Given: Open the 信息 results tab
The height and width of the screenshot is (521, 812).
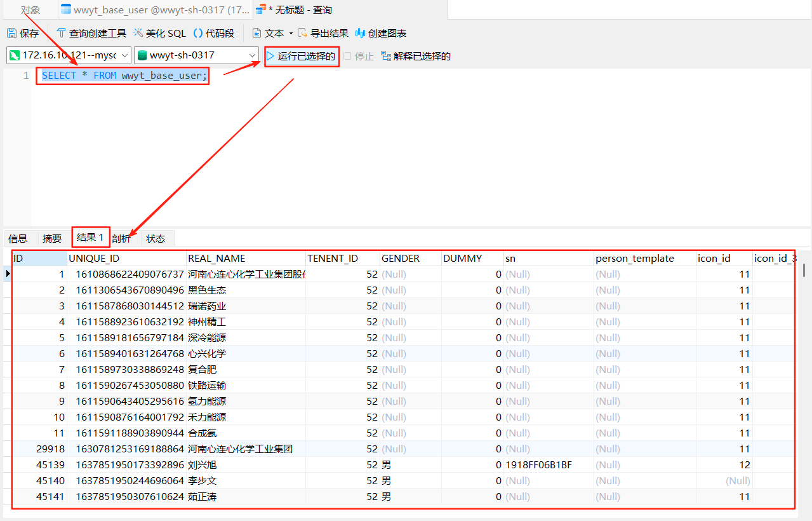Looking at the screenshot, I should [x=18, y=238].
